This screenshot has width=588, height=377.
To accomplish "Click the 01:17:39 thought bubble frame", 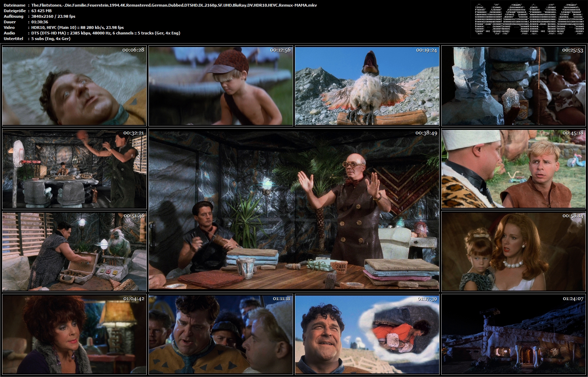I will (367, 335).
